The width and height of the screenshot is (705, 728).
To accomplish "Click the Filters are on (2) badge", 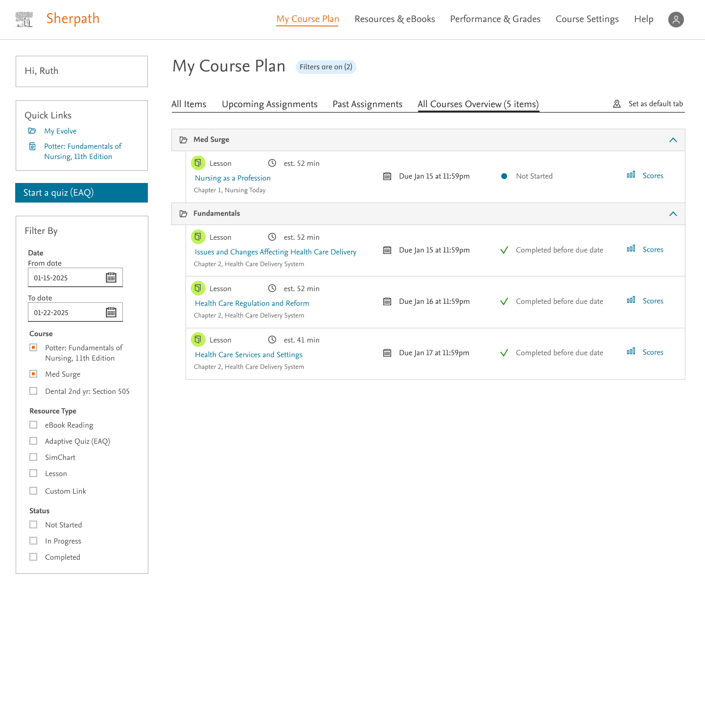I will click(x=326, y=67).
